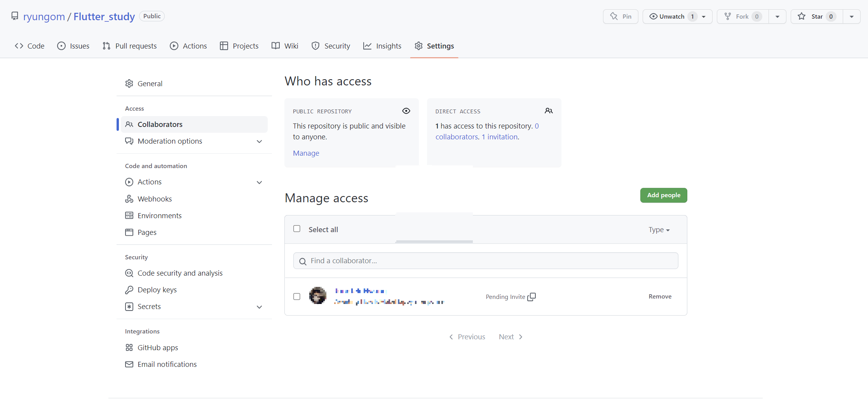This screenshot has height=408, width=868.
Task: Open the Pull requests tab
Action: 129,46
